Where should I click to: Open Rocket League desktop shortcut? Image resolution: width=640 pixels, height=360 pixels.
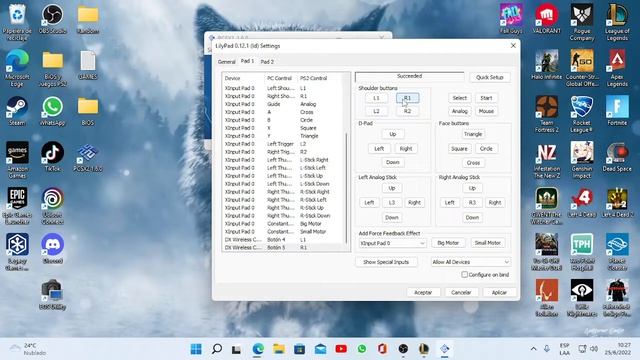pos(582,114)
